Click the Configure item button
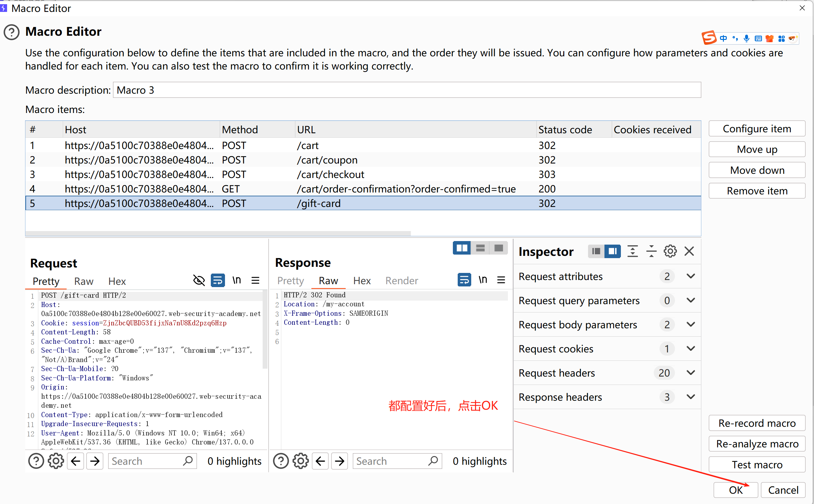 coord(757,129)
